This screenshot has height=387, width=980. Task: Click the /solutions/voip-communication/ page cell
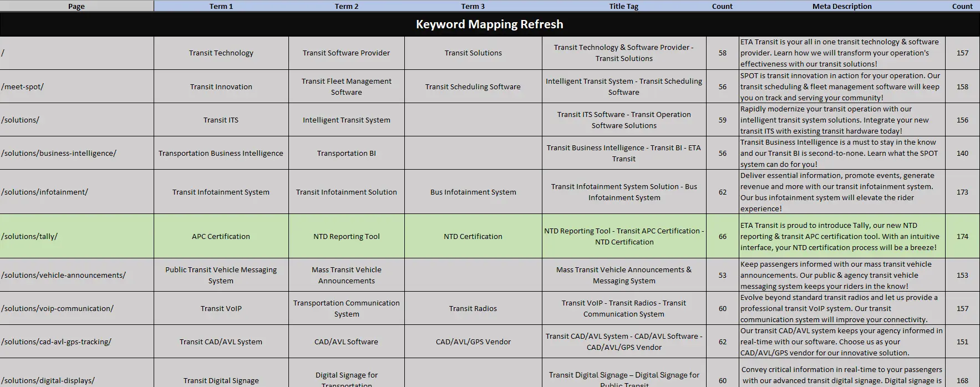[77, 308]
